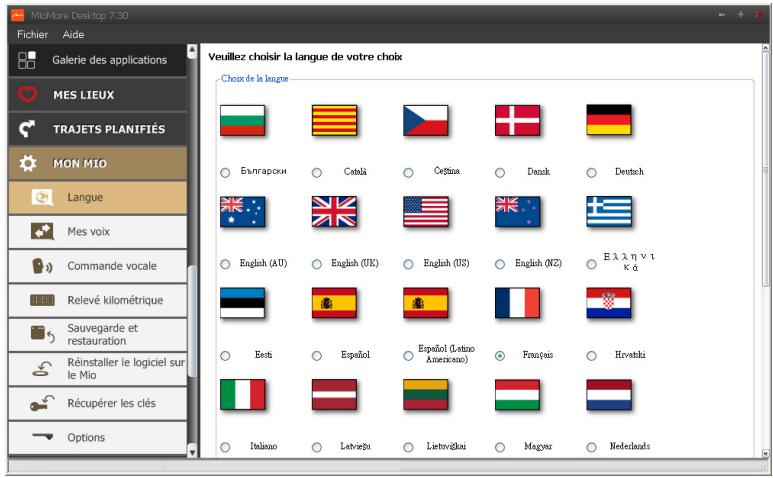Screen dimensions: 773x478
Task: Select the Nederlands radio button
Action: point(592,447)
